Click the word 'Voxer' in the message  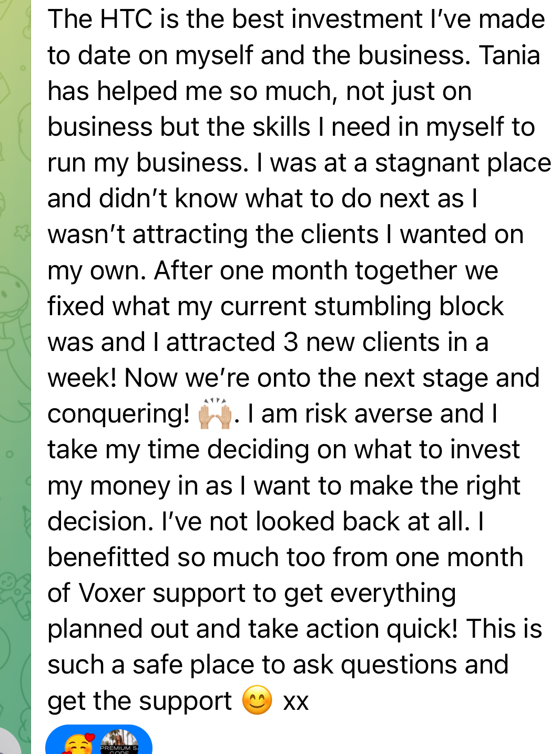point(111,593)
